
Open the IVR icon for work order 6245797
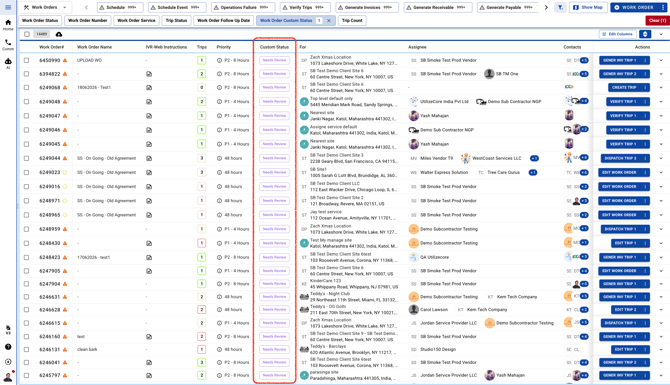[149, 376]
